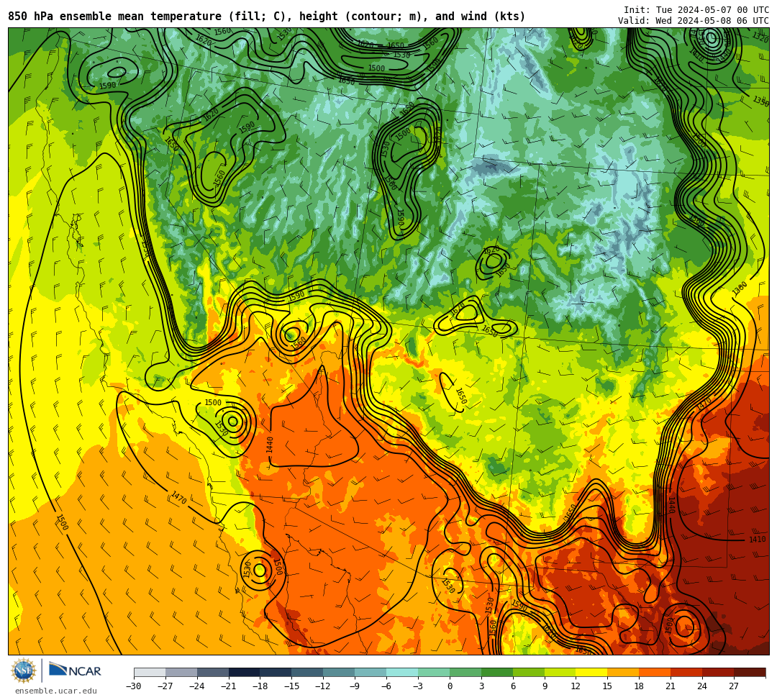This screenshot has height=700, width=777.
Task: Click the 21 colorbar tick label
Action: tap(671, 686)
